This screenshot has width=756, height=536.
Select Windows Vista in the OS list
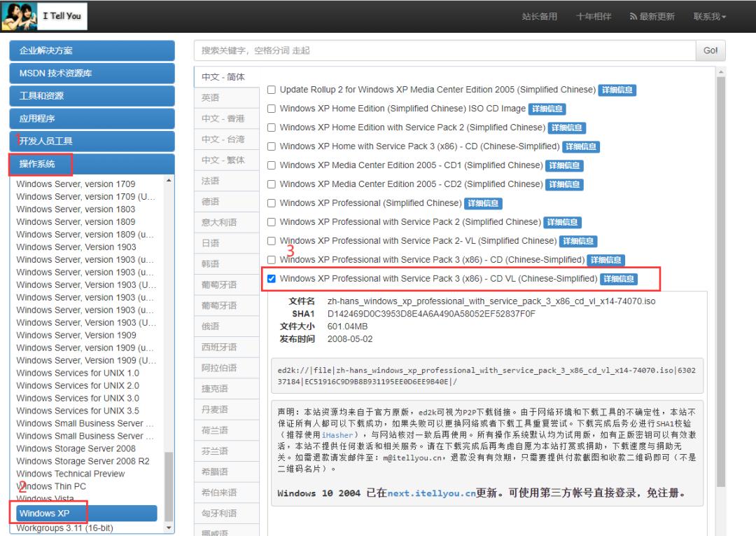44,499
